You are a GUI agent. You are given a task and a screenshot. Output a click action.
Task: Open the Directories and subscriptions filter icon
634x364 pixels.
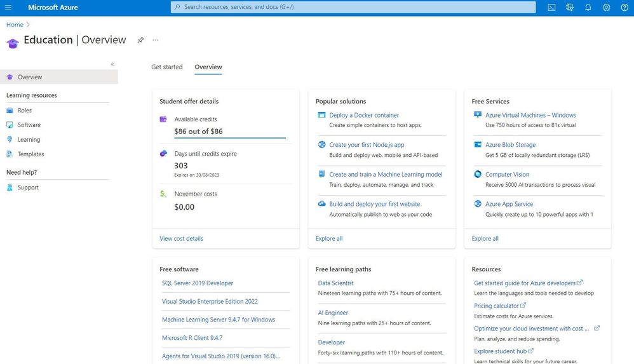570,7
